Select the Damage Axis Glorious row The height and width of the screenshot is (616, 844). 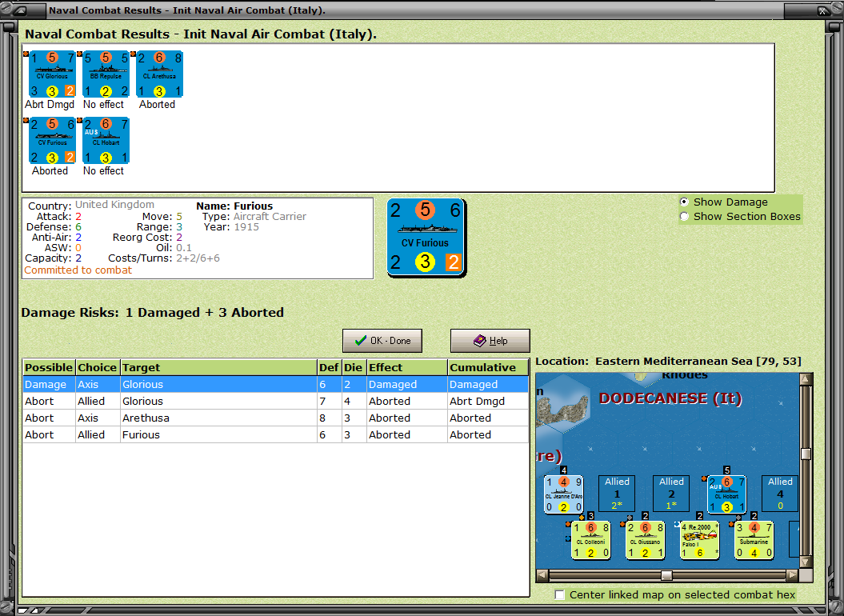pos(275,385)
